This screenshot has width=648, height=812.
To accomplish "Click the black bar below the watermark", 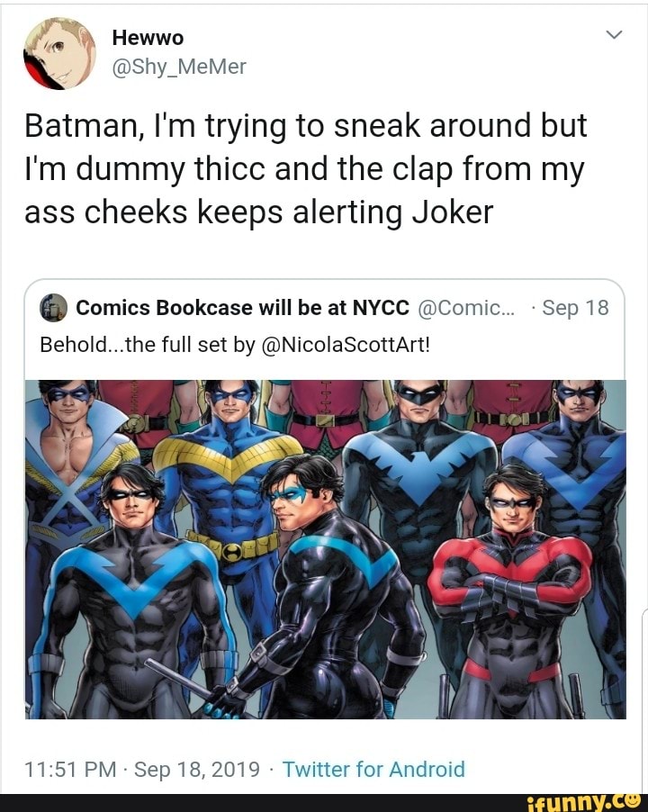I will pos(270,801).
